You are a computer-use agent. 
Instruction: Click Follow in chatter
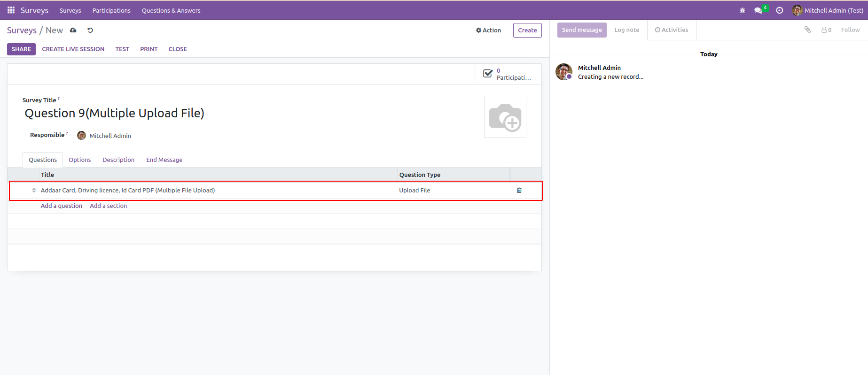[850, 30]
